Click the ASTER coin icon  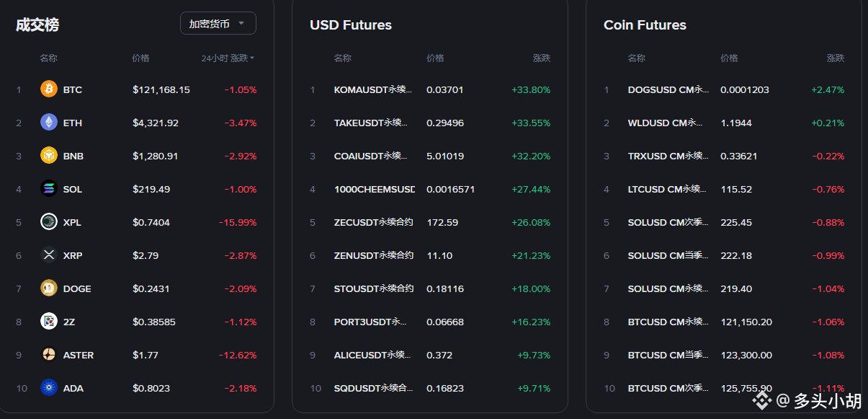[49, 355]
